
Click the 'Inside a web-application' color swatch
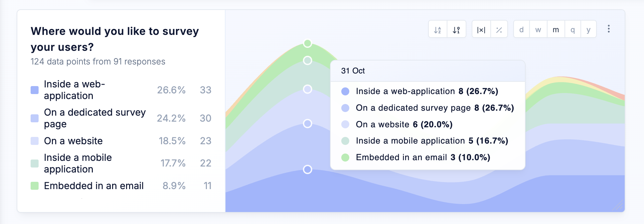point(35,90)
